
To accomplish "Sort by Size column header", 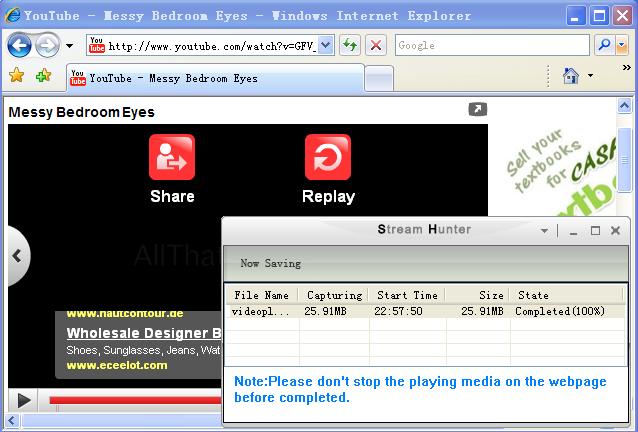I will click(478, 295).
